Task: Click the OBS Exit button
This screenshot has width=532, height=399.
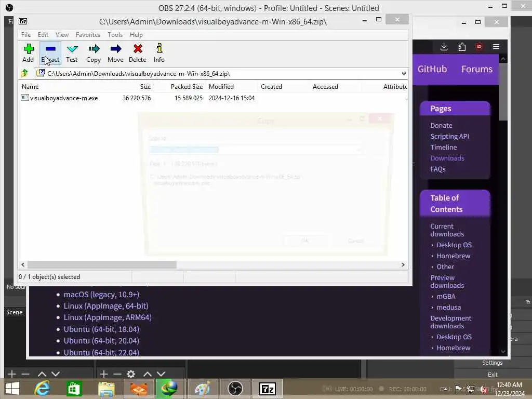Action: [x=493, y=375]
